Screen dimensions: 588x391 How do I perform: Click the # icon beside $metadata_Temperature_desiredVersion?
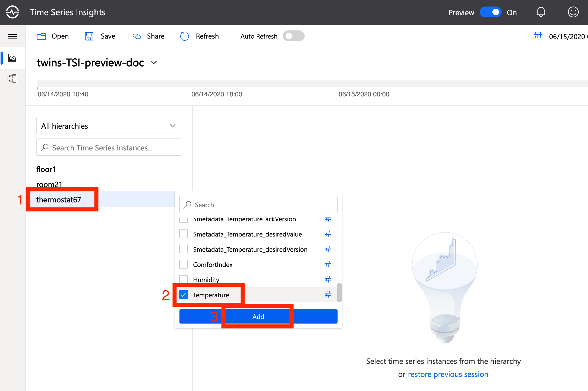pos(328,249)
